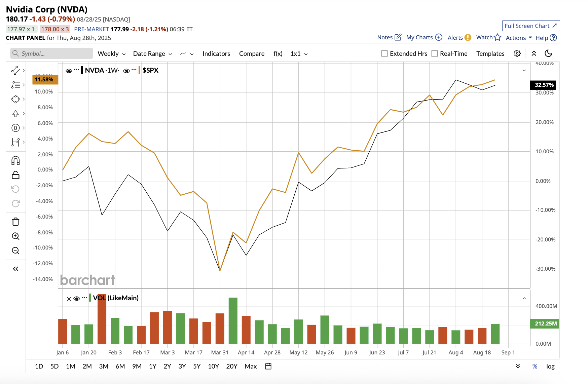Open the measurement range tool
The height and width of the screenshot is (384, 588).
click(x=15, y=142)
